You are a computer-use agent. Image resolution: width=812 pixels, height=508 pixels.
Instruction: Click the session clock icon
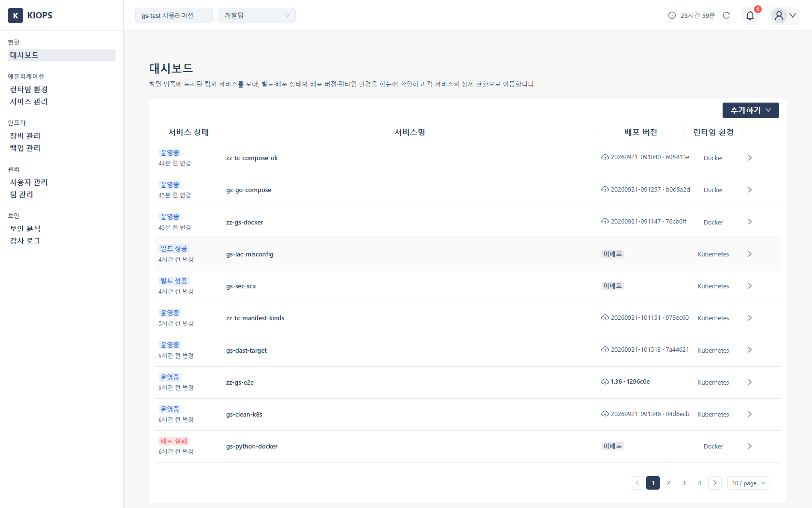[672, 15]
